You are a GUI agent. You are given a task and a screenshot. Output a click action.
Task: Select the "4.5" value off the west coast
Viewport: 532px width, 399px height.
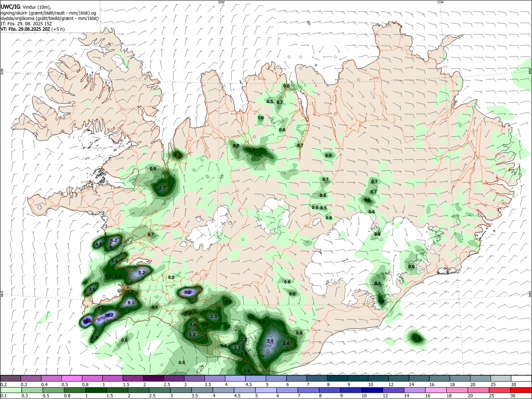[x=99, y=244]
